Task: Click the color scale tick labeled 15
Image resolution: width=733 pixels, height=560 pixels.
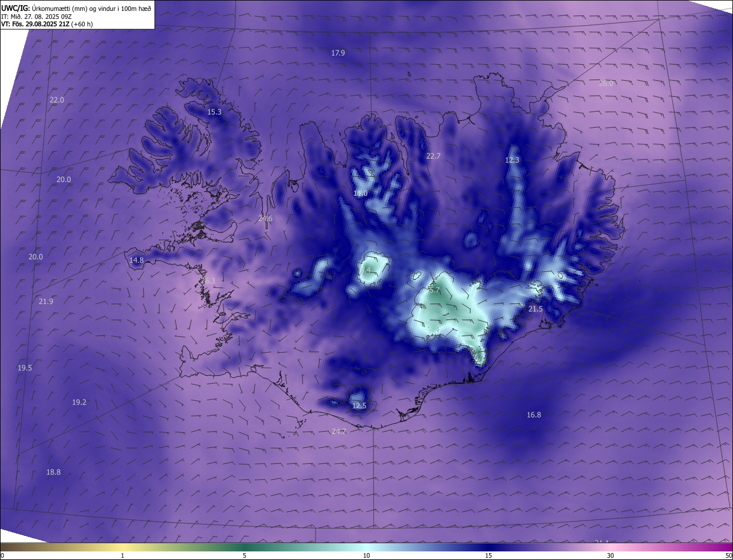Action: point(488,555)
